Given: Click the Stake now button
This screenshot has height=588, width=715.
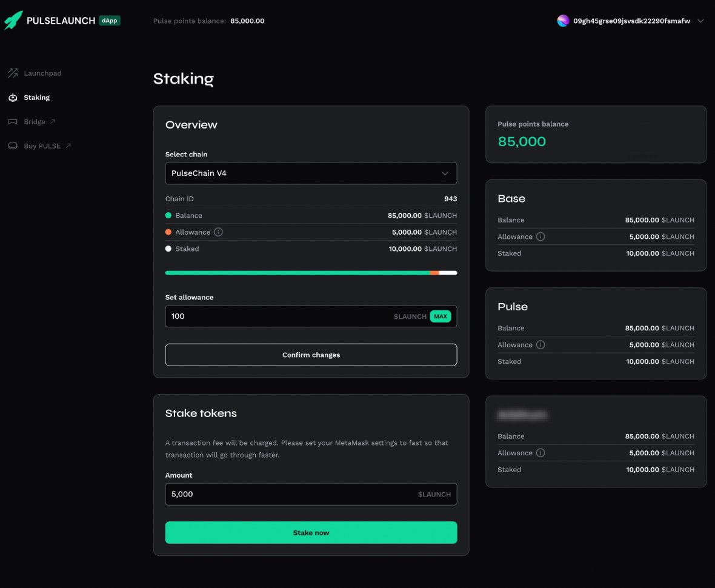Looking at the screenshot, I should tap(311, 532).
